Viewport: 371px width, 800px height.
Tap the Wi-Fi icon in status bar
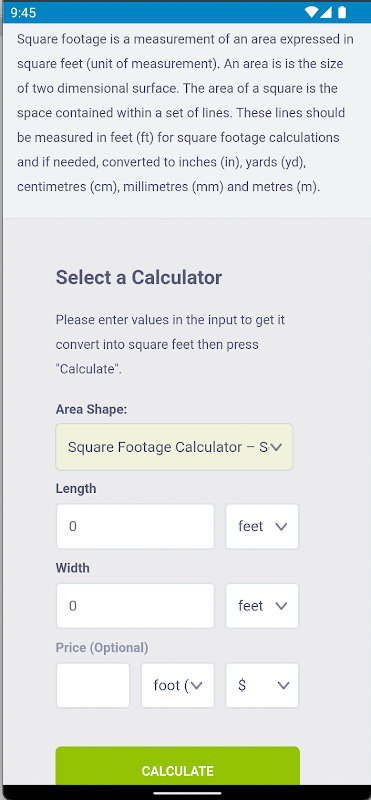(x=311, y=12)
